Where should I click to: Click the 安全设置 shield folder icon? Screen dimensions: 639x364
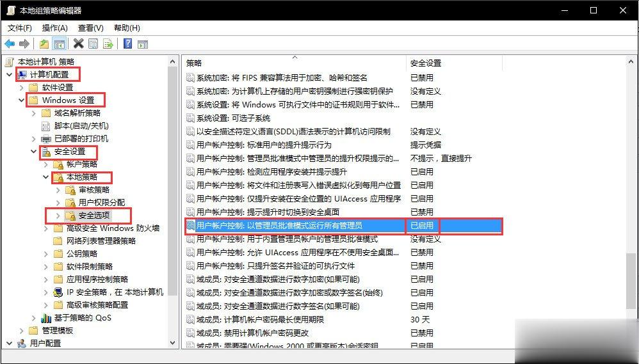point(47,152)
